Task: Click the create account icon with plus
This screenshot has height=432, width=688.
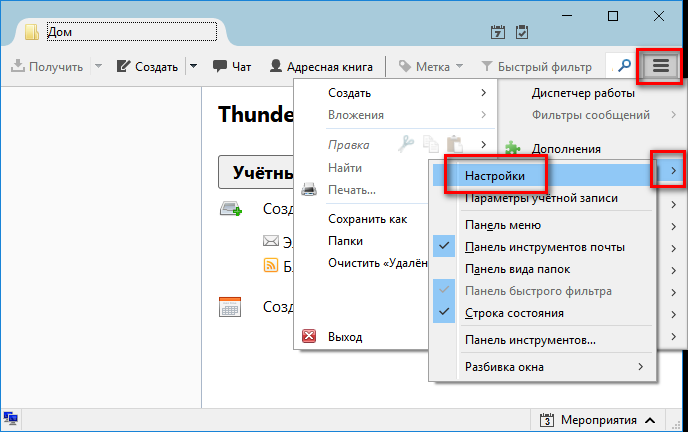Action: pyautogui.click(x=231, y=208)
